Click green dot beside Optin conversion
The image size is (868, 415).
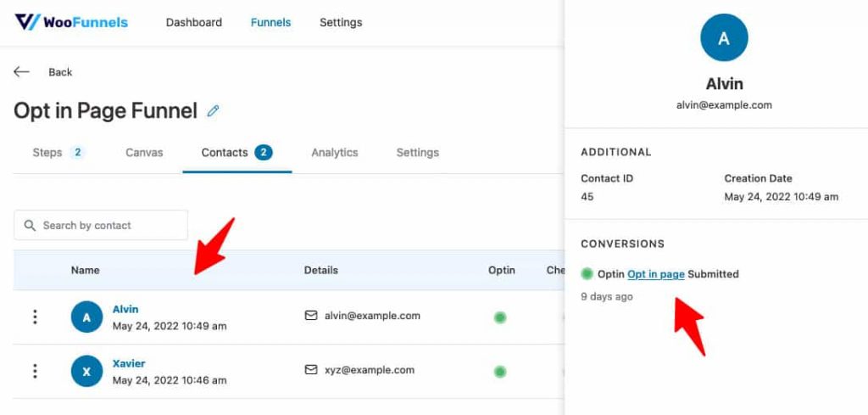(x=587, y=274)
